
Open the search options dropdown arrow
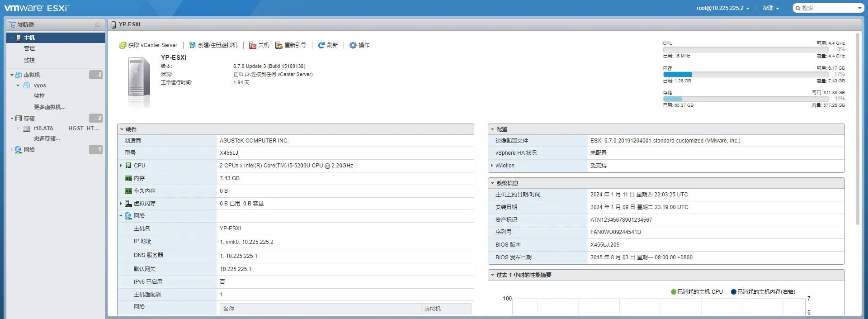click(x=860, y=8)
